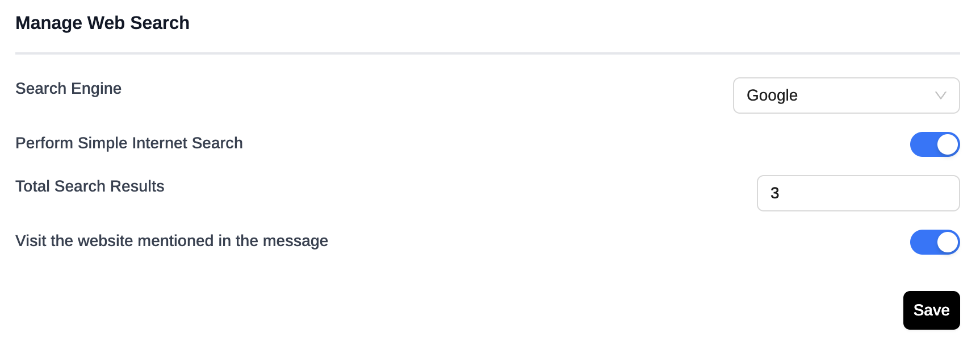Open the Search Engine dropdown

[x=846, y=95]
